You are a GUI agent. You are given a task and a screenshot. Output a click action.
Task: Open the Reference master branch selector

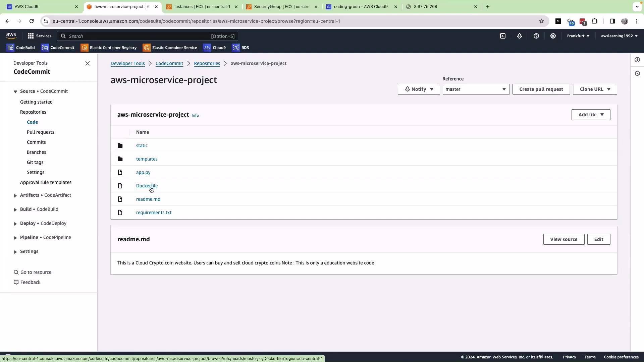(x=476, y=89)
